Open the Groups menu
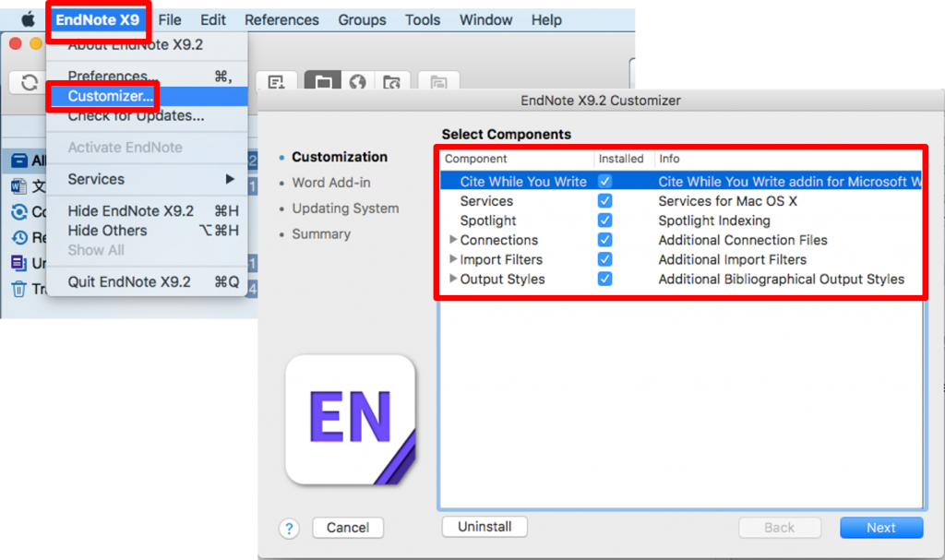Image resolution: width=945 pixels, height=560 pixels. 362,20
